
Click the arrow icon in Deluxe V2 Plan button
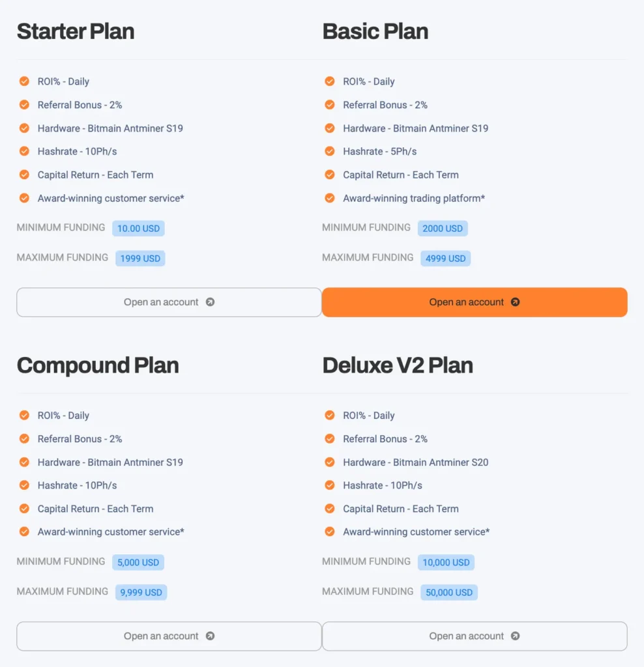click(515, 636)
